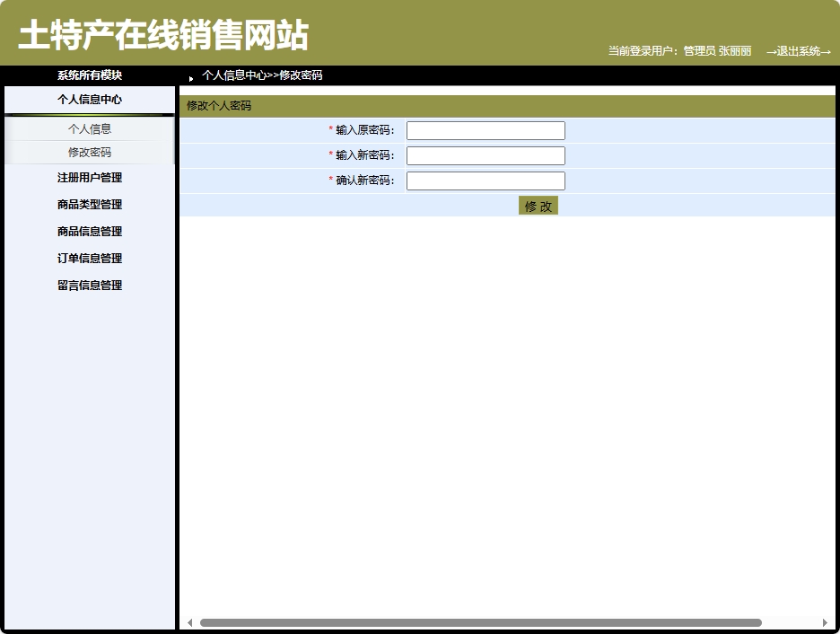Viewport: 840px width, 634px height.
Task: Click the 系统所有模块 header
Action: (x=89, y=76)
